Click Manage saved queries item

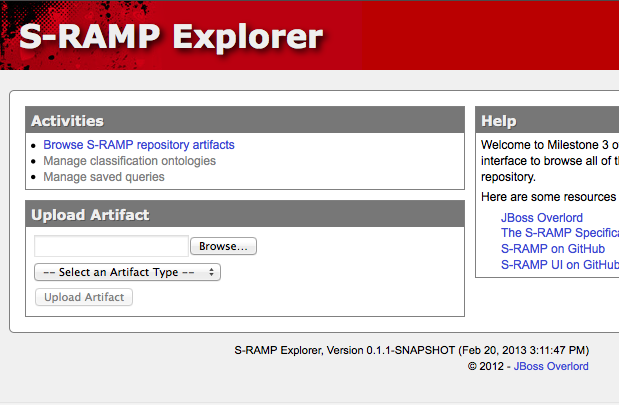point(104,177)
